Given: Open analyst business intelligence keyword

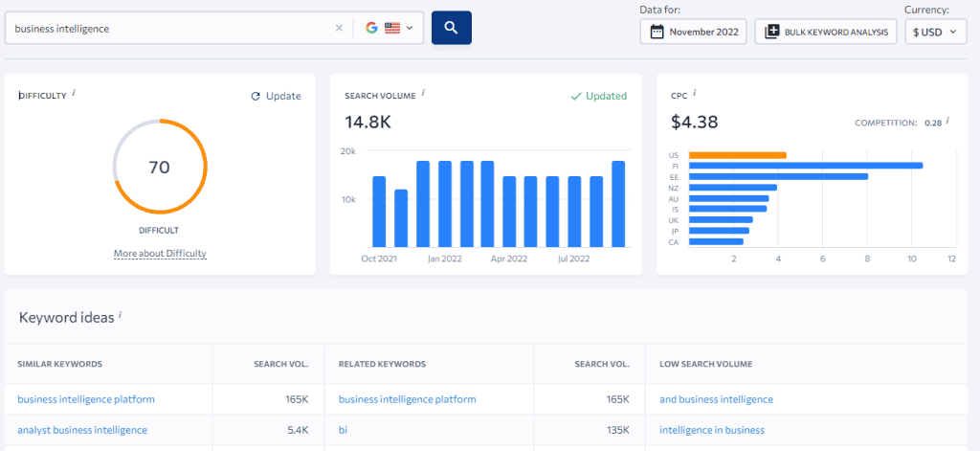Looking at the screenshot, I should [82, 430].
